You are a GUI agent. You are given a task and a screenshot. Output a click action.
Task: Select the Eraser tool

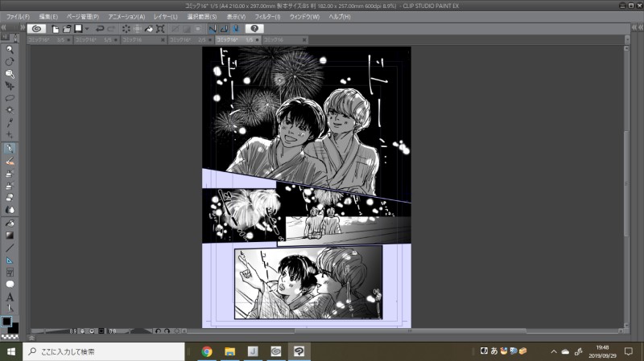click(x=10, y=197)
